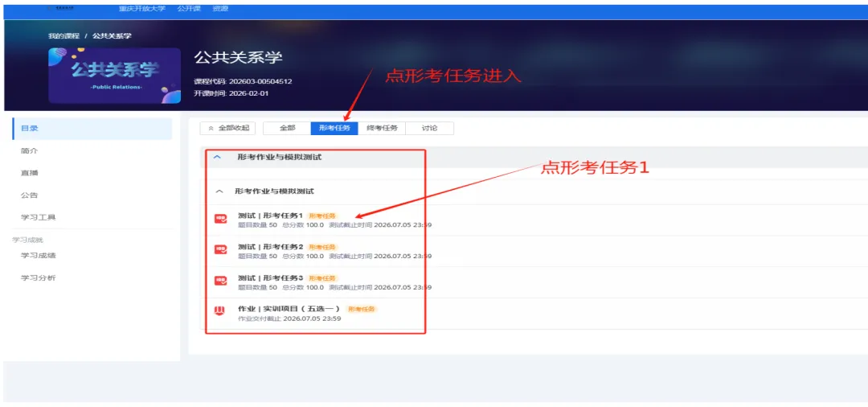868x407 pixels.
Task: Open 测试 | 形考任务3
Action: 270,277
